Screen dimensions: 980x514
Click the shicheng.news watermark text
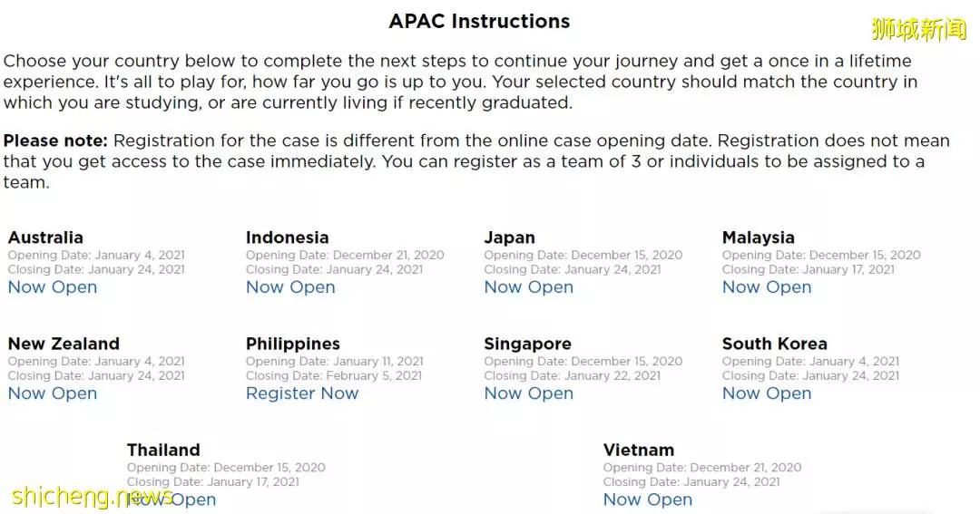coord(92,497)
